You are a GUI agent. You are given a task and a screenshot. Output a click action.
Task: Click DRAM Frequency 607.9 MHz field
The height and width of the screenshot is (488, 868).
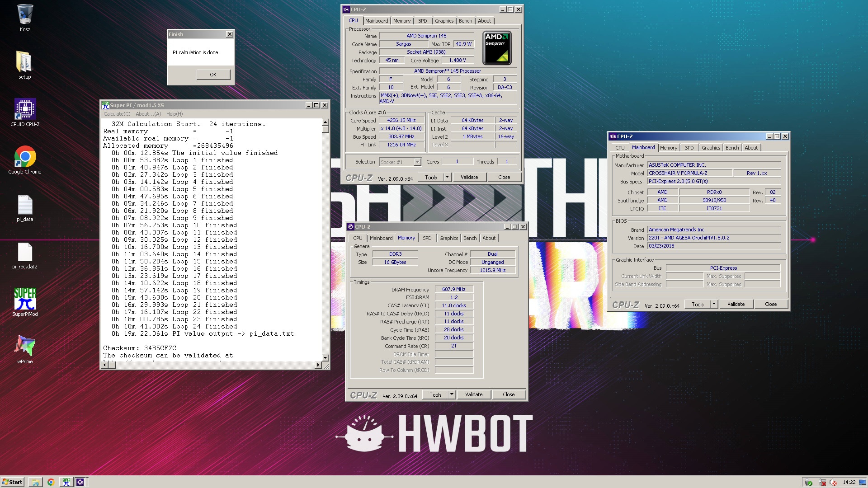tap(454, 289)
